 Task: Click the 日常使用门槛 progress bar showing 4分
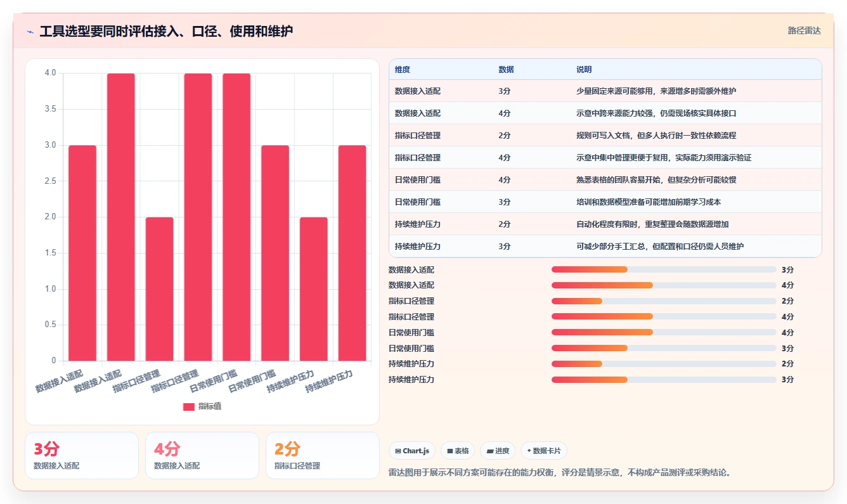(664, 332)
